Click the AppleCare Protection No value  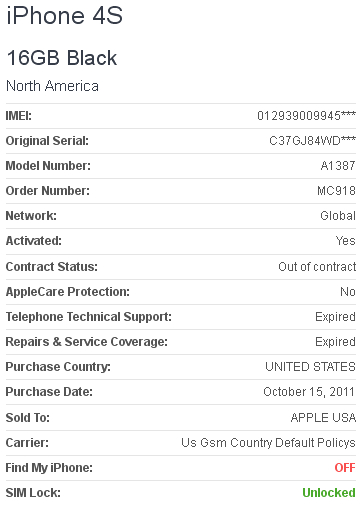[x=348, y=292]
